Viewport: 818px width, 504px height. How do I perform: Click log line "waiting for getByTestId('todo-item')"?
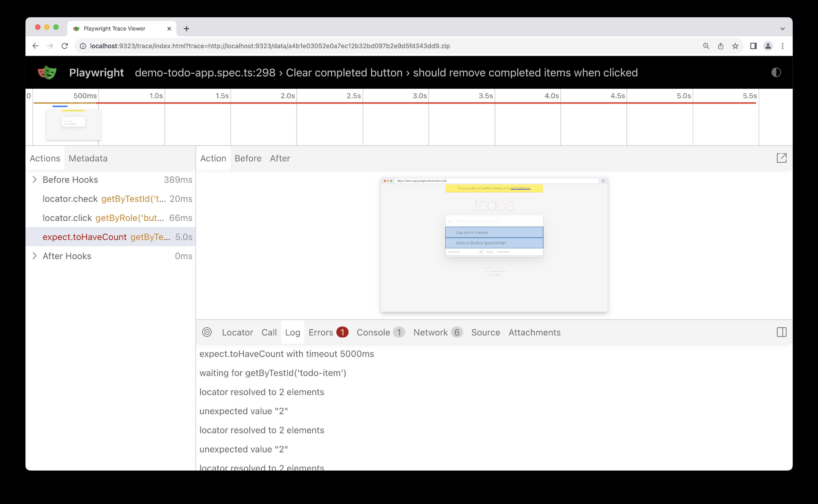click(273, 373)
